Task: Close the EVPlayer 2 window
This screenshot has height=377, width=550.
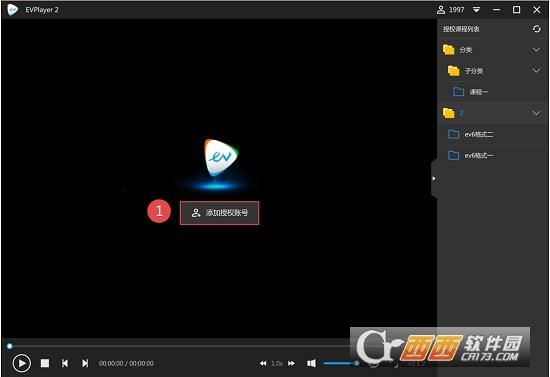Action: click(537, 10)
